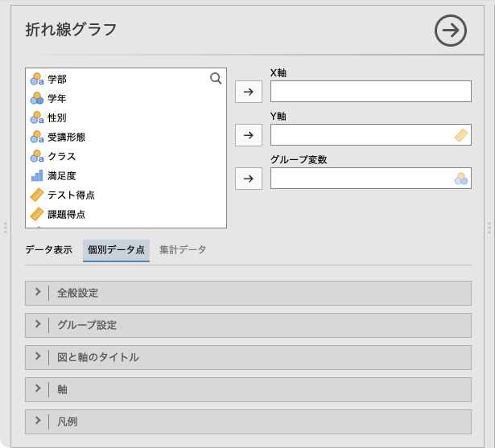Select the 課題得点 ruler icon

(x=36, y=214)
